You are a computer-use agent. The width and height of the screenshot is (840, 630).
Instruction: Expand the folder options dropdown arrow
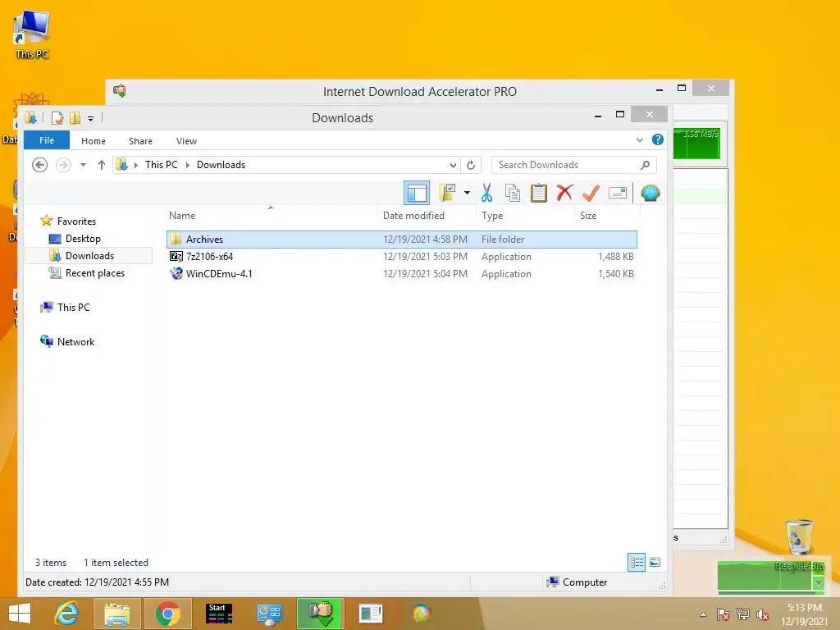pos(467,193)
